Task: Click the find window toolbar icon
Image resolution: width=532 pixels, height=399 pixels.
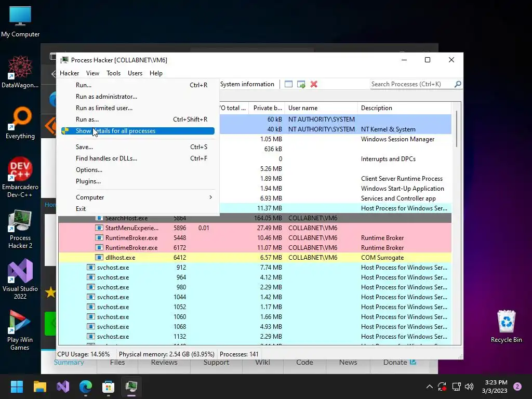Action: click(x=288, y=84)
